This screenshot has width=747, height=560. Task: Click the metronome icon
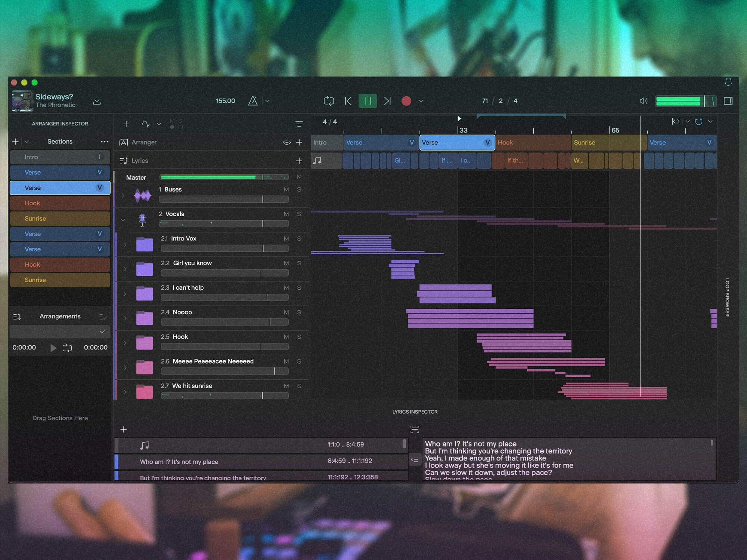point(253,101)
